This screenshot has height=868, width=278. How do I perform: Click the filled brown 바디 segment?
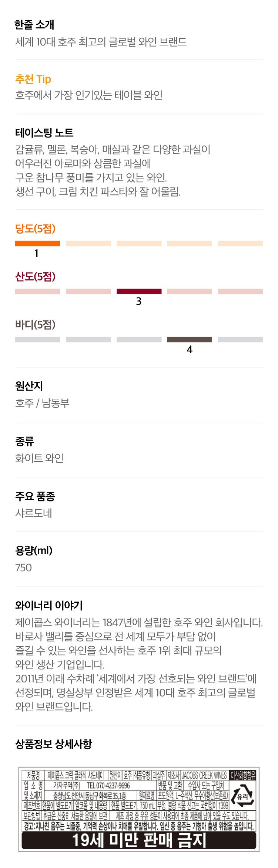pyautogui.click(x=190, y=339)
